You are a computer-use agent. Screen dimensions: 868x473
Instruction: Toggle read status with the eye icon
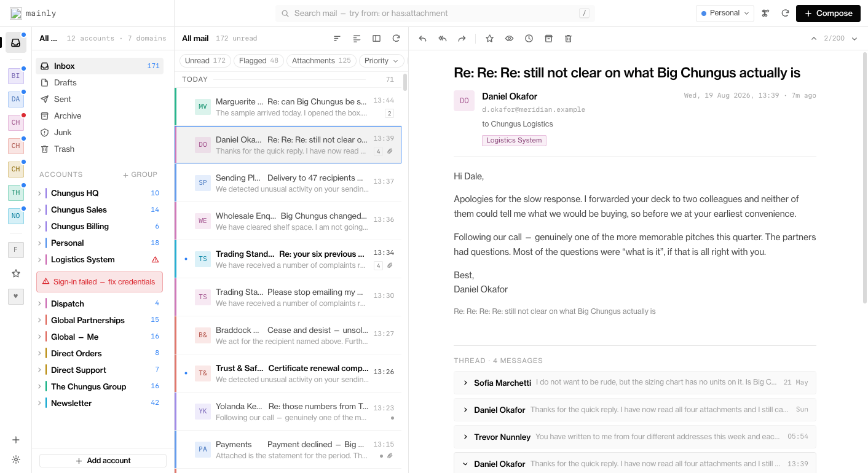pos(509,38)
